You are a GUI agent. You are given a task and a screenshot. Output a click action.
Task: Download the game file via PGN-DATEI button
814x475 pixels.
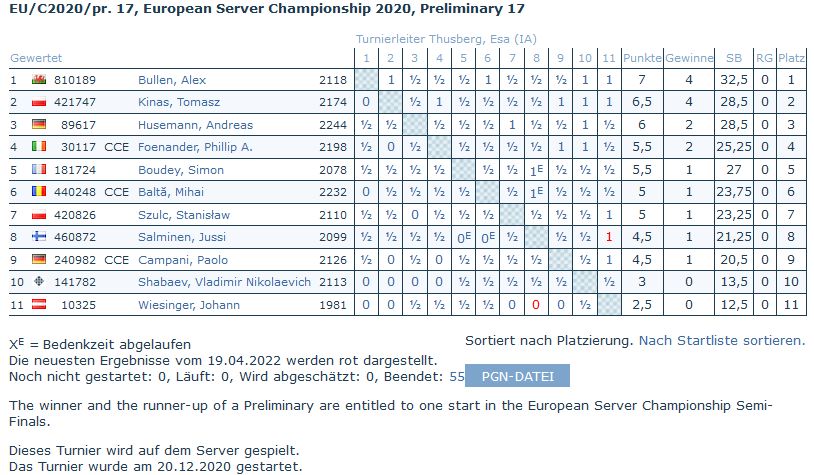(517, 376)
